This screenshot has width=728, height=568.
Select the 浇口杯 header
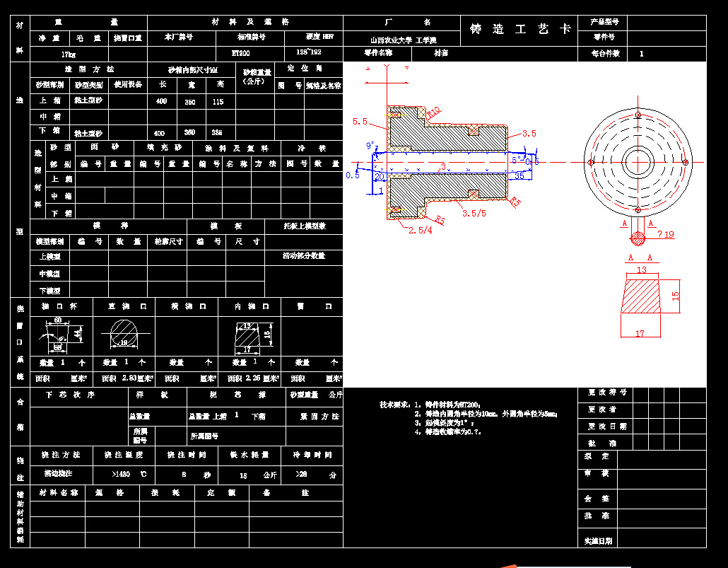(59, 306)
